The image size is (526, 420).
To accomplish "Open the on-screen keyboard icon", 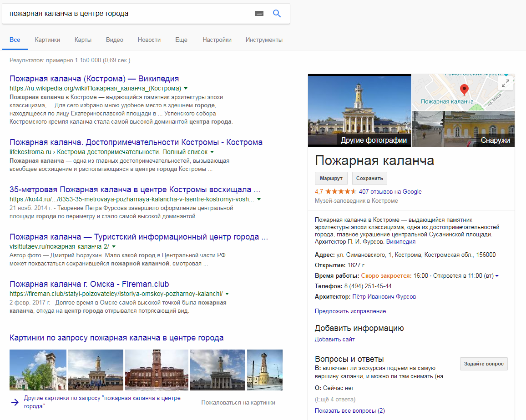I will (x=259, y=14).
